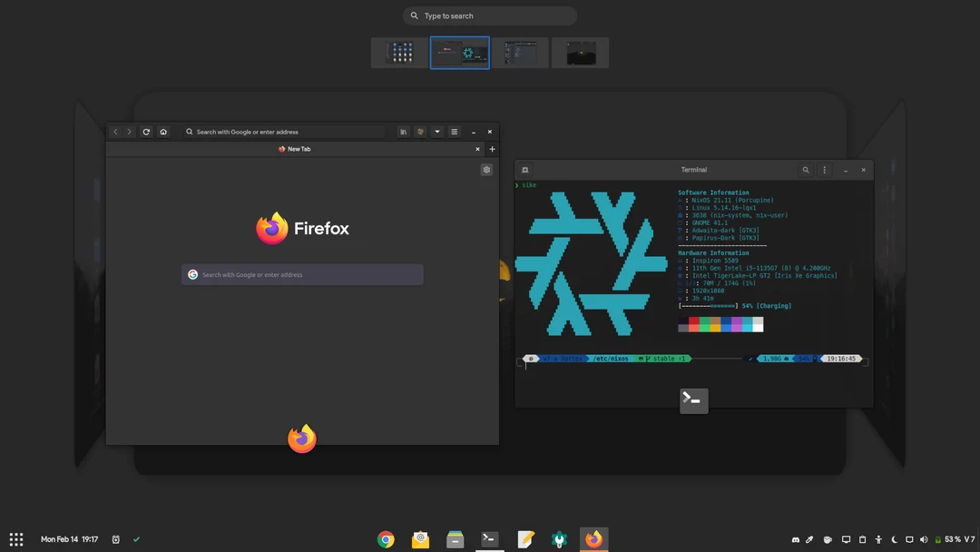Select the Reload page icon in Firefox
Image resolution: width=980 pixels, height=552 pixels.
[146, 132]
